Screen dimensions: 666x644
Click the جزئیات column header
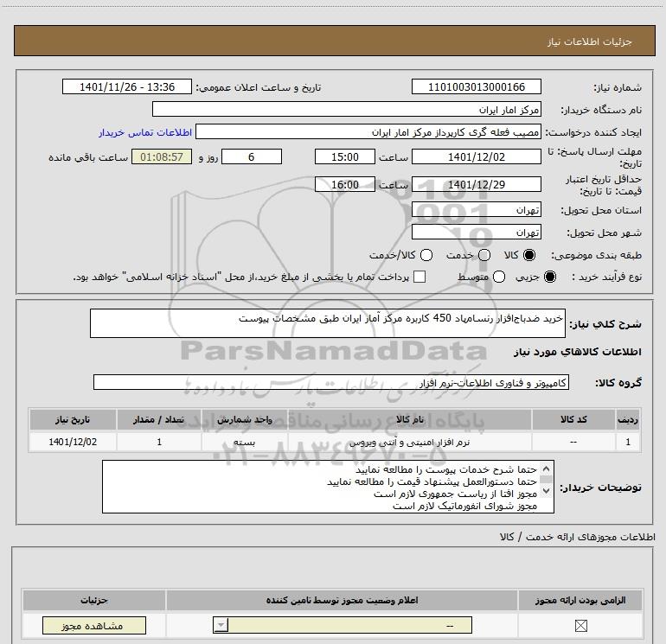[94, 600]
